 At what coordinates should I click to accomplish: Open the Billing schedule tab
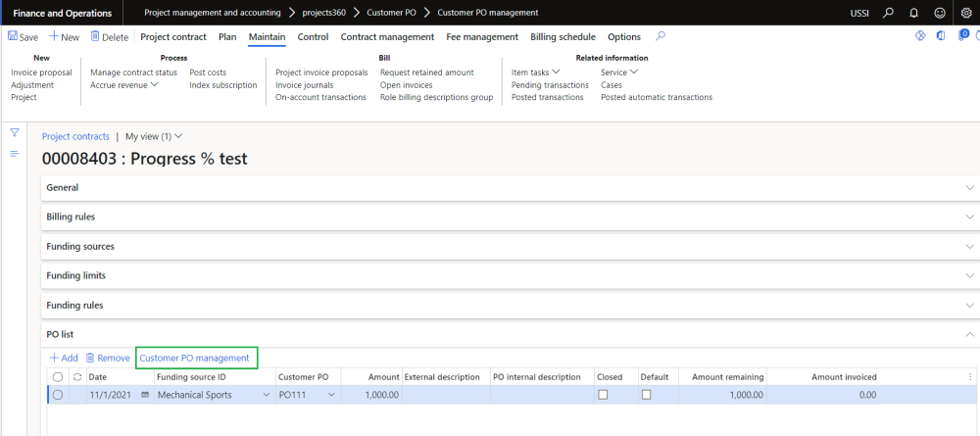point(563,37)
